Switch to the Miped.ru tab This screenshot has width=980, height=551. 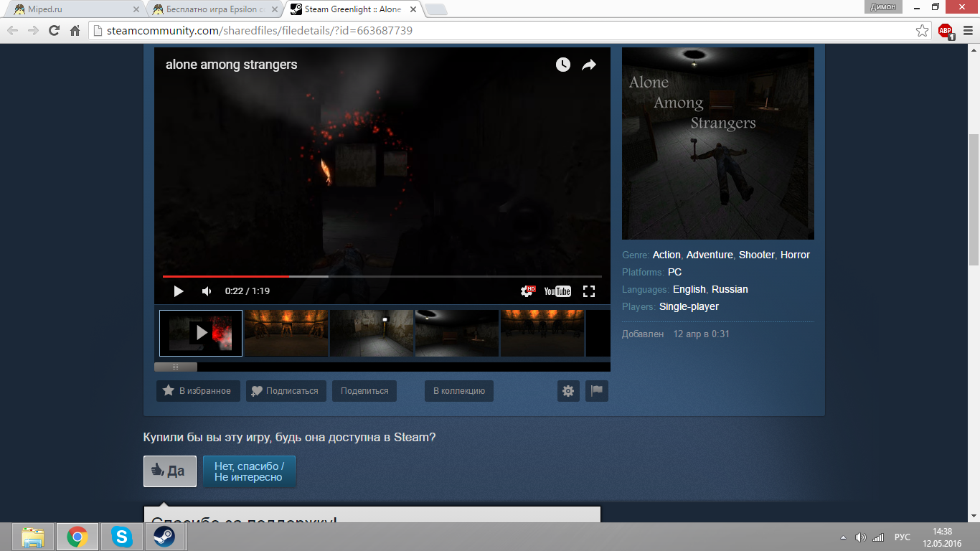75,9
